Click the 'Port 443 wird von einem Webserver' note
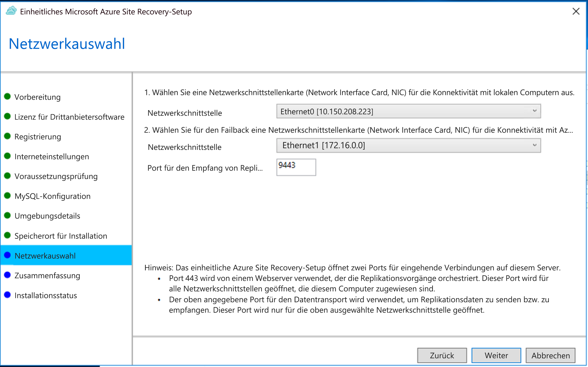Image resolution: width=588 pixels, height=367 pixels. point(359,283)
